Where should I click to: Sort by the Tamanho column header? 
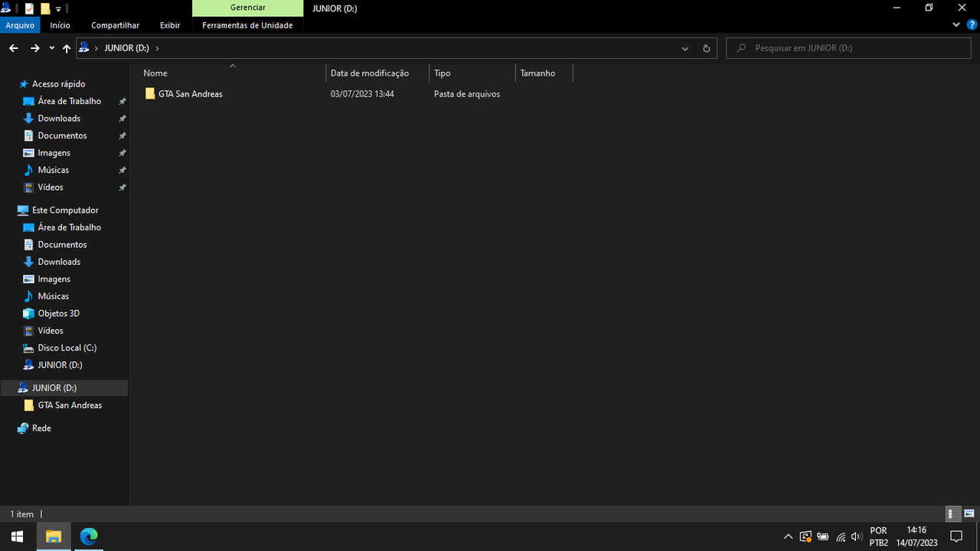[x=544, y=73]
